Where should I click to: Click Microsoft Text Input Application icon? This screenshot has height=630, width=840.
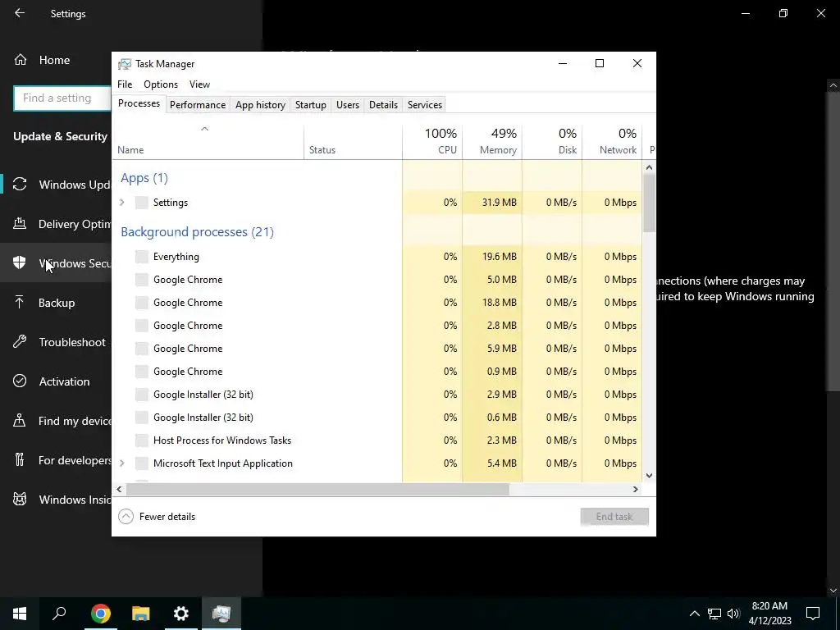pyautogui.click(x=141, y=463)
